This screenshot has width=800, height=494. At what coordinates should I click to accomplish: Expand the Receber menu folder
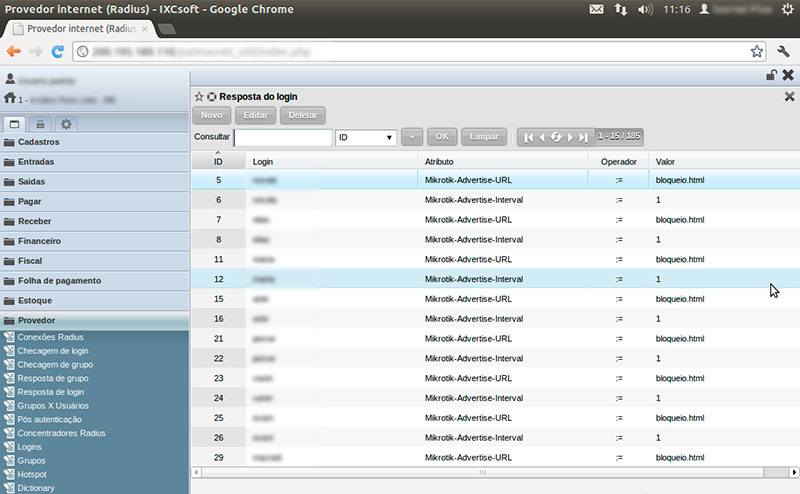[94, 221]
